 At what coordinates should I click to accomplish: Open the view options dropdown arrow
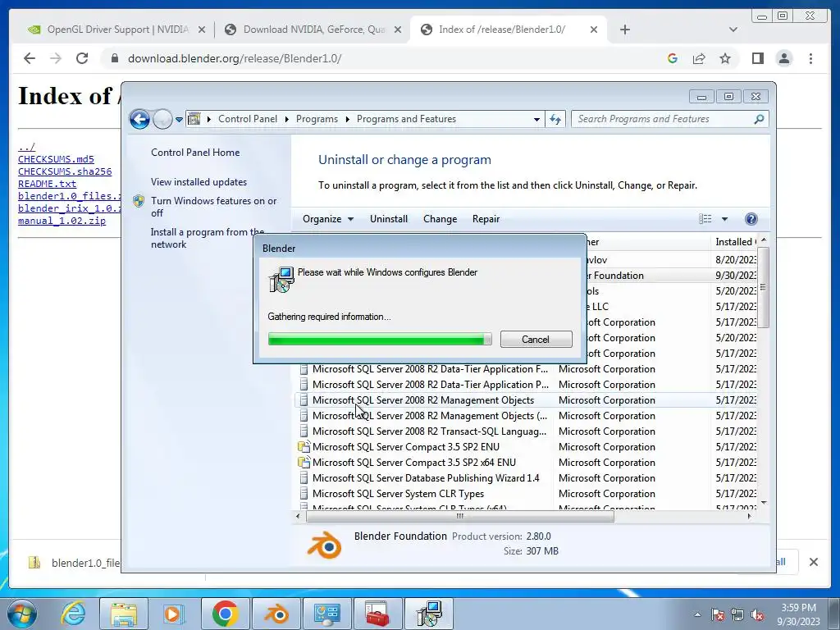724,218
